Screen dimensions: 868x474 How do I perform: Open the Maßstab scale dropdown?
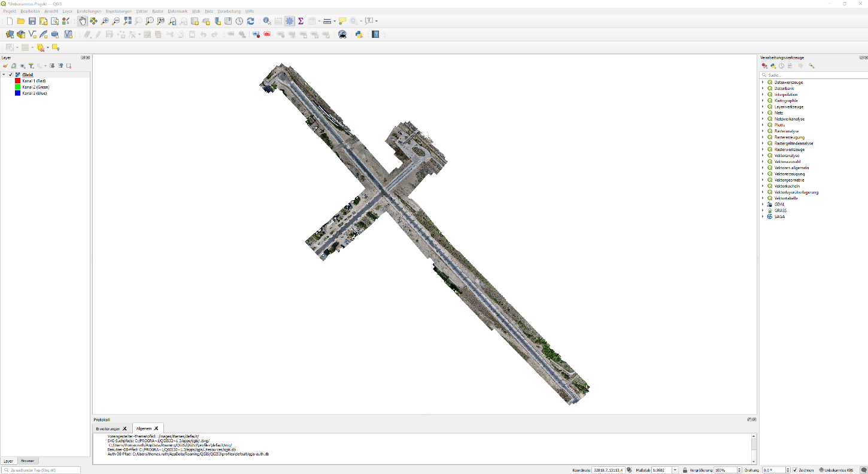(x=675, y=470)
